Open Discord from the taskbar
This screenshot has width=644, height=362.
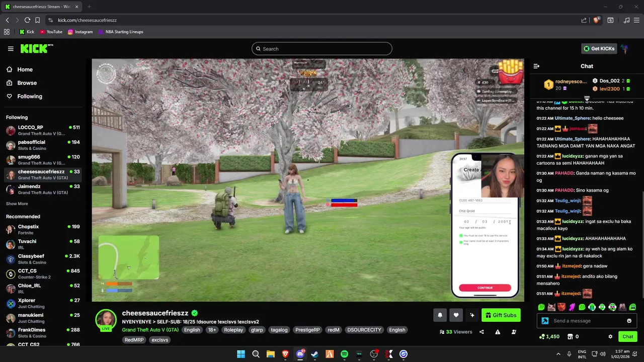coord(300,354)
